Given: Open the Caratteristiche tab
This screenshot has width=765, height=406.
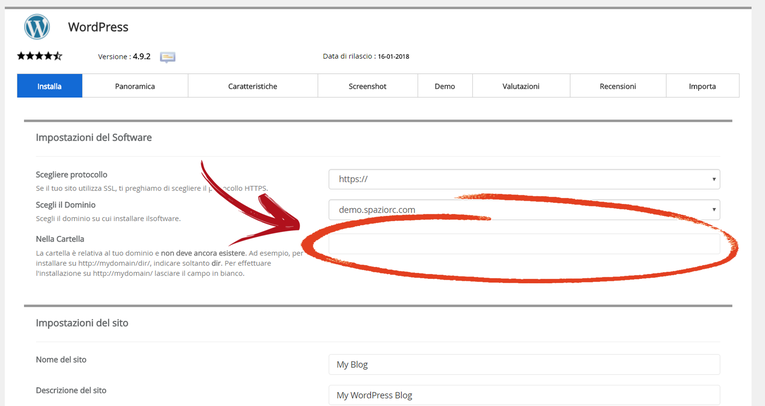Looking at the screenshot, I should click(x=253, y=86).
